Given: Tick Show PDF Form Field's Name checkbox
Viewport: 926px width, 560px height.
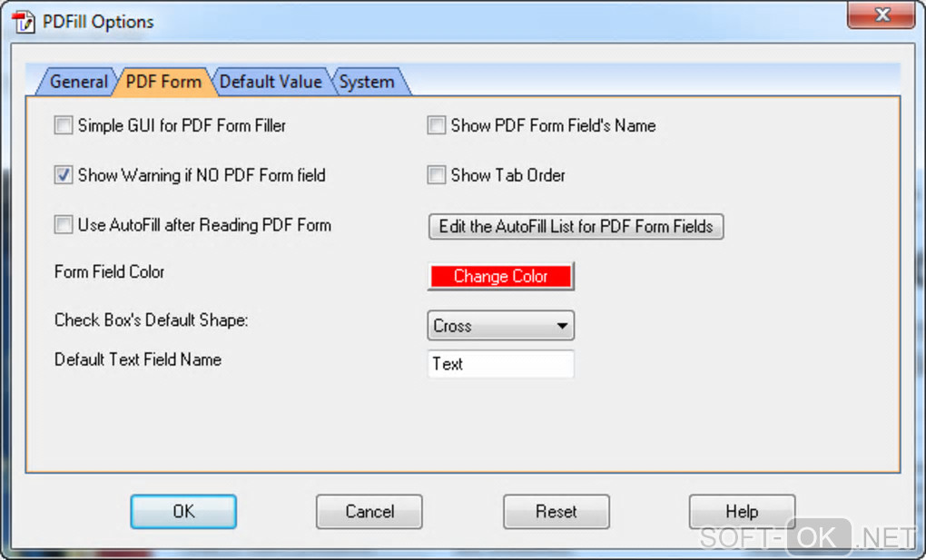Looking at the screenshot, I should click(x=437, y=125).
